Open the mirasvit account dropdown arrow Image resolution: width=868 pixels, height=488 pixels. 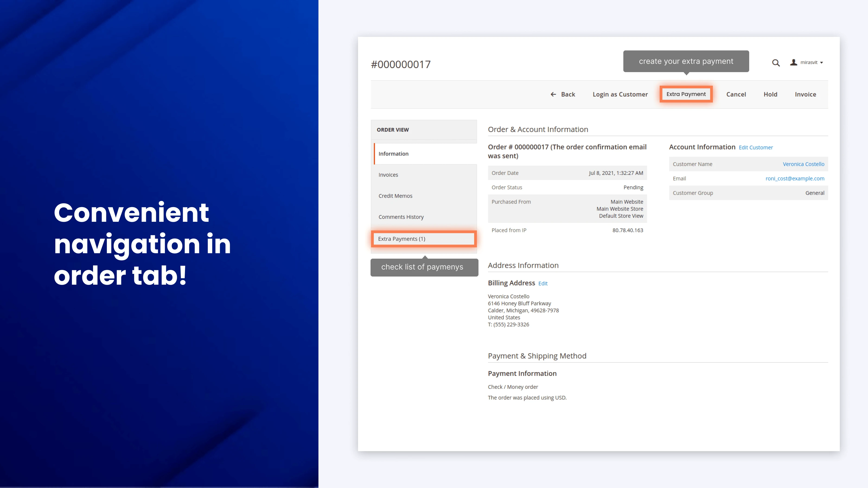(x=822, y=63)
